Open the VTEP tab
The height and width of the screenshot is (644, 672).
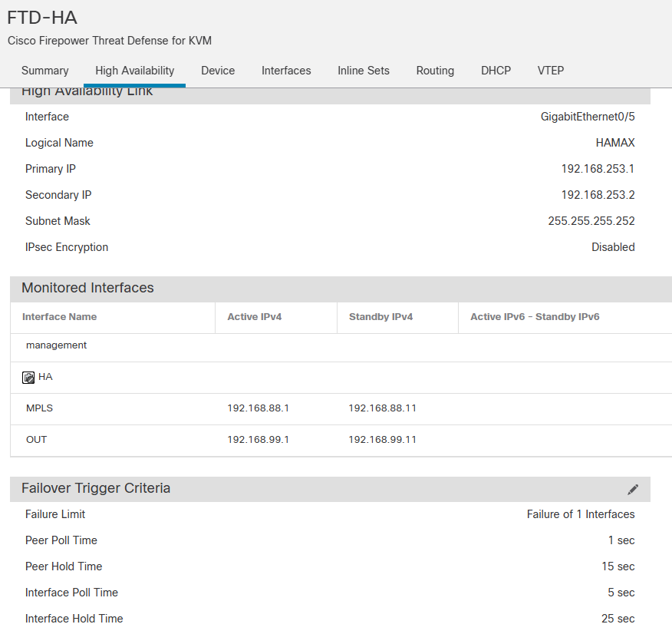(551, 71)
